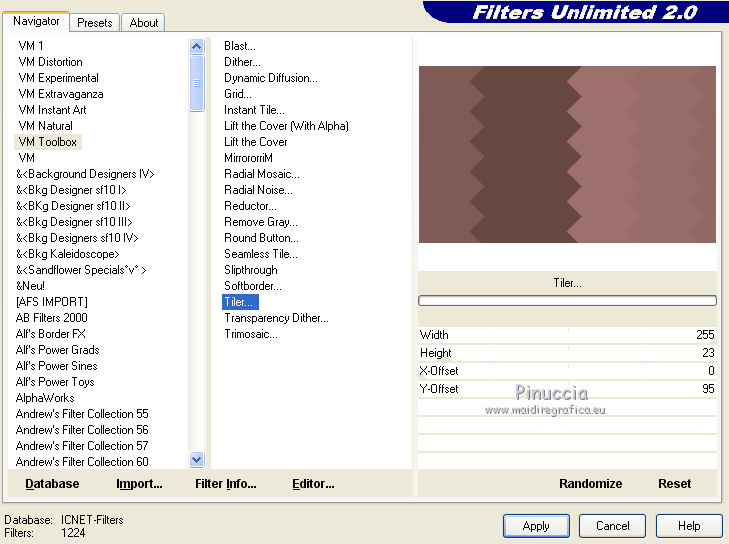The image size is (729, 544).
Task: Choose the Tiler... filter
Action: pyautogui.click(x=240, y=302)
